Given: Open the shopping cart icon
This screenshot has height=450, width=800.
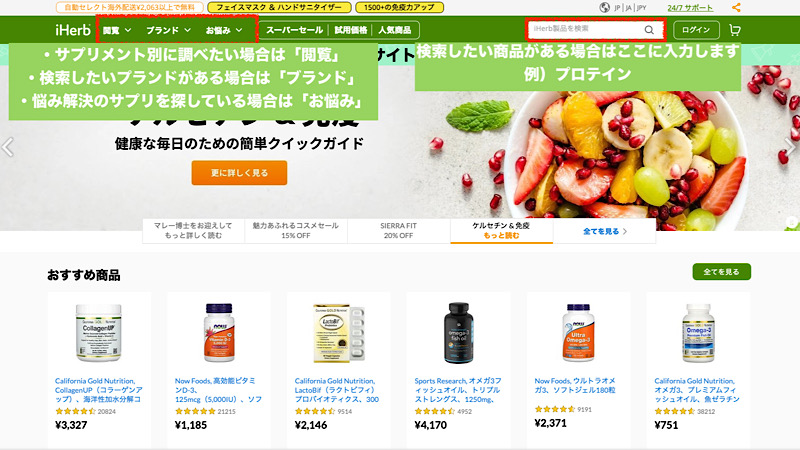Looking at the screenshot, I should click(735, 30).
